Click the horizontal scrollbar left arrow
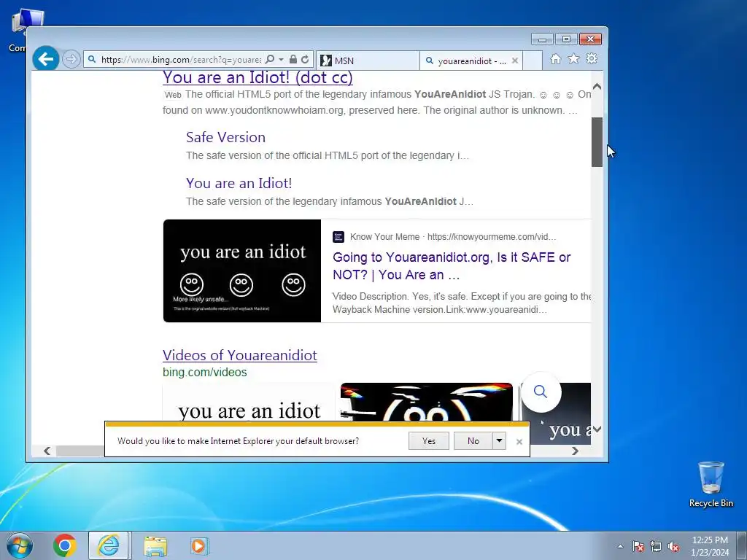747x560 pixels. (x=47, y=451)
